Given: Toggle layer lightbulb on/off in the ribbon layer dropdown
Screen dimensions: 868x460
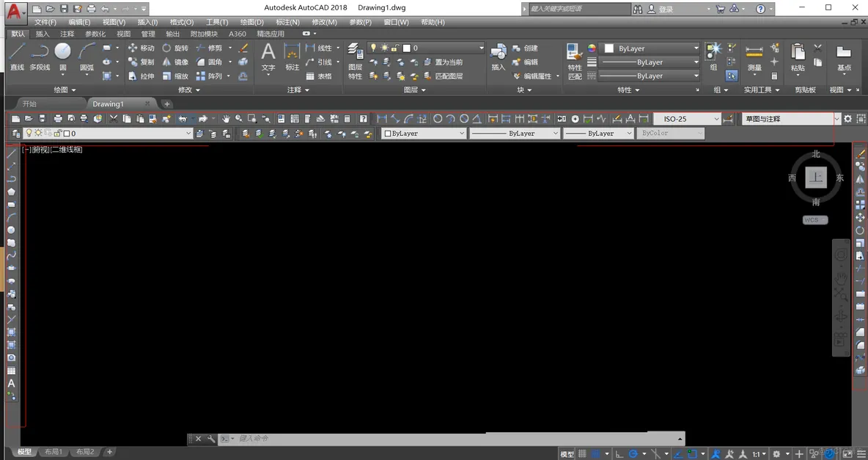Looking at the screenshot, I should point(373,48).
